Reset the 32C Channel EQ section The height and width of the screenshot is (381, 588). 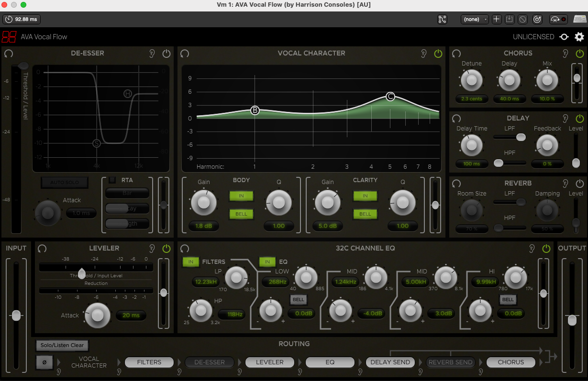click(x=185, y=248)
